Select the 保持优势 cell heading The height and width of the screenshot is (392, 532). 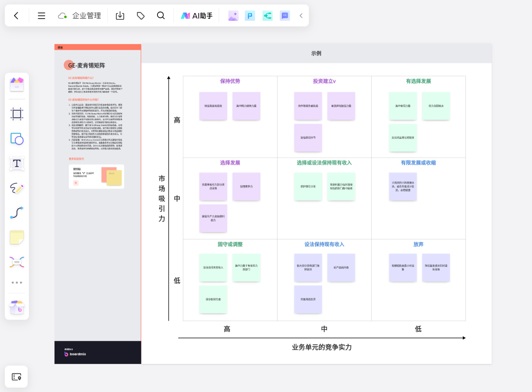(x=230, y=81)
